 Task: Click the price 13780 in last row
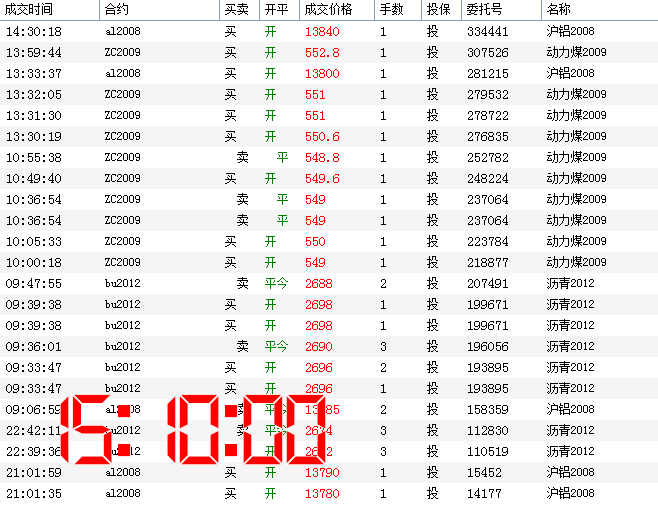(x=321, y=494)
